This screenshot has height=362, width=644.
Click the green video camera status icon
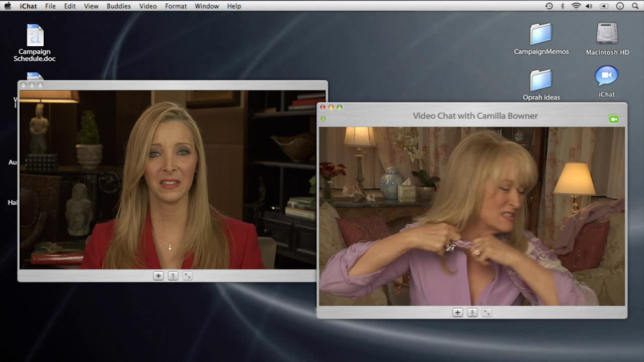point(613,119)
